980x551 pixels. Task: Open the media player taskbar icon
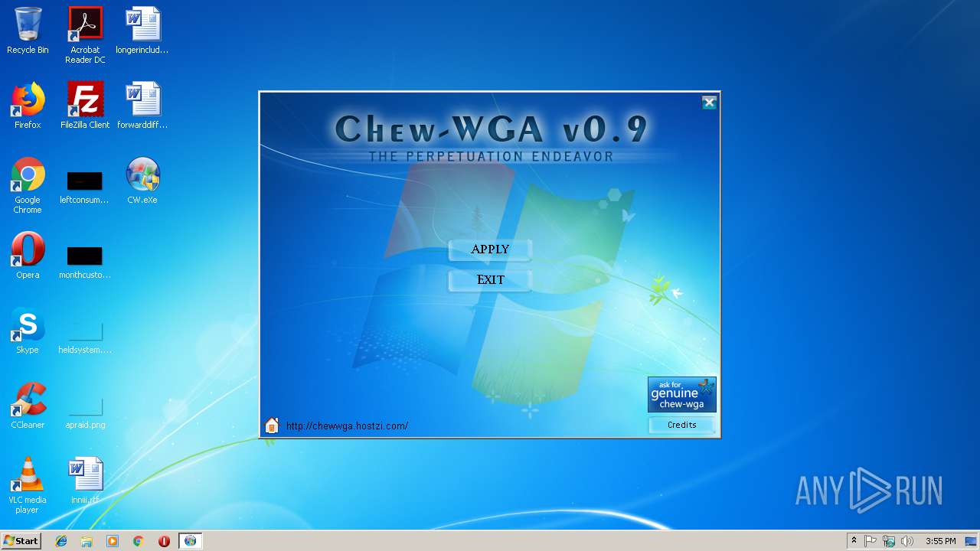[x=113, y=541]
